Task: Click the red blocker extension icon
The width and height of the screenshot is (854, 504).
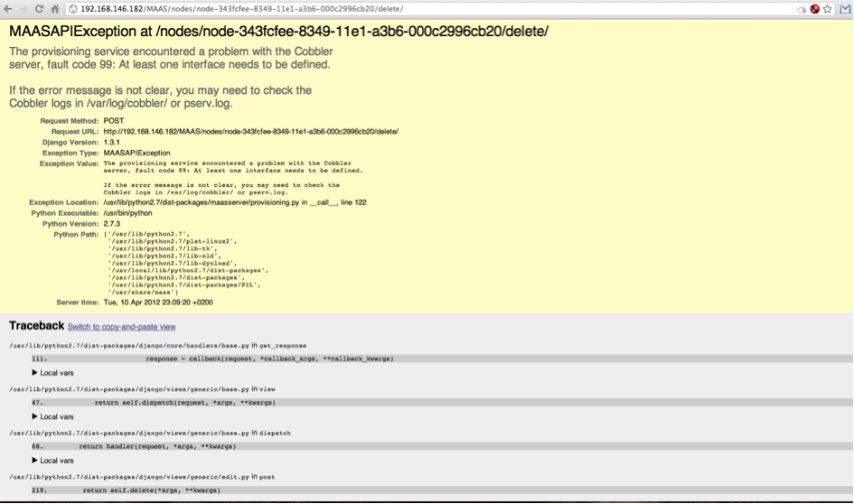Action: pos(815,9)
